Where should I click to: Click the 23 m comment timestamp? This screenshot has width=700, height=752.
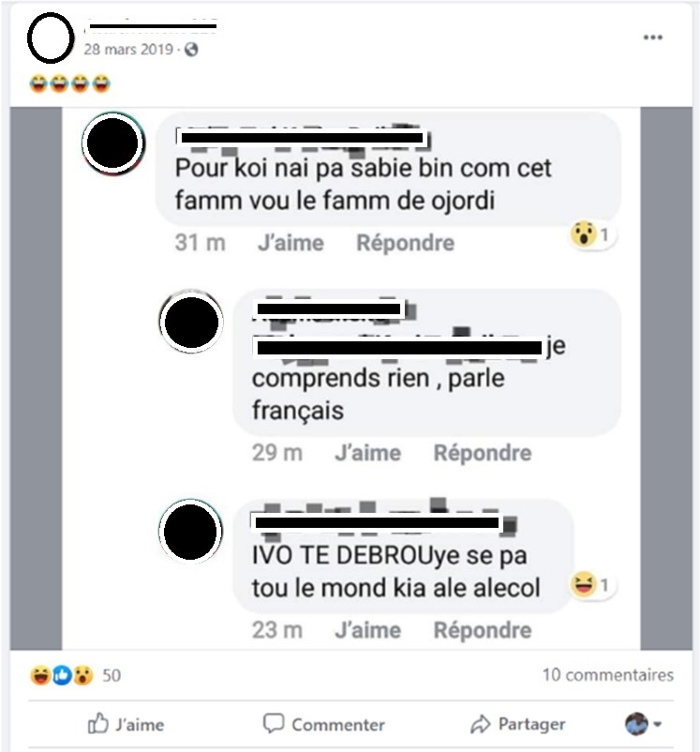[x=277, y=630]
